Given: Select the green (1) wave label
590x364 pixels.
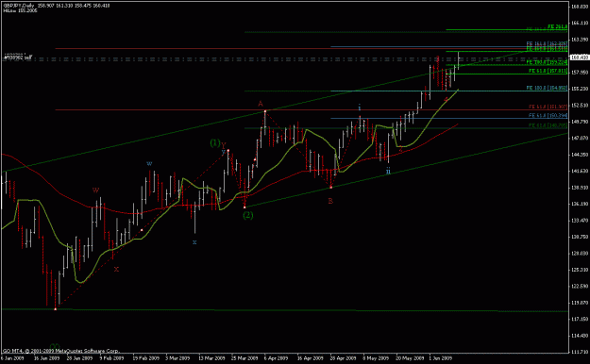Looking at the screenshot, I should [x=215, y=143].
